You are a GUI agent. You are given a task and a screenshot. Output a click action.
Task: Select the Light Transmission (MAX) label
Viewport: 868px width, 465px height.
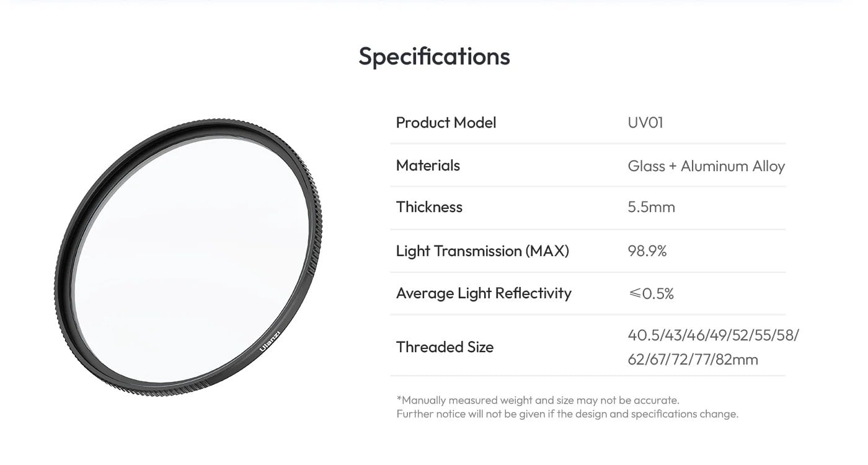tap(482, 251)
